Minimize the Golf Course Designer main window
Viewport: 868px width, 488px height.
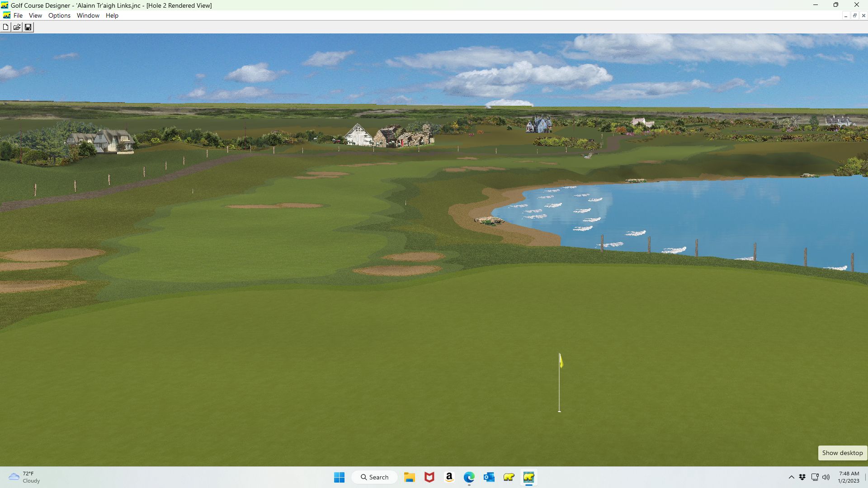click(816, 5)
